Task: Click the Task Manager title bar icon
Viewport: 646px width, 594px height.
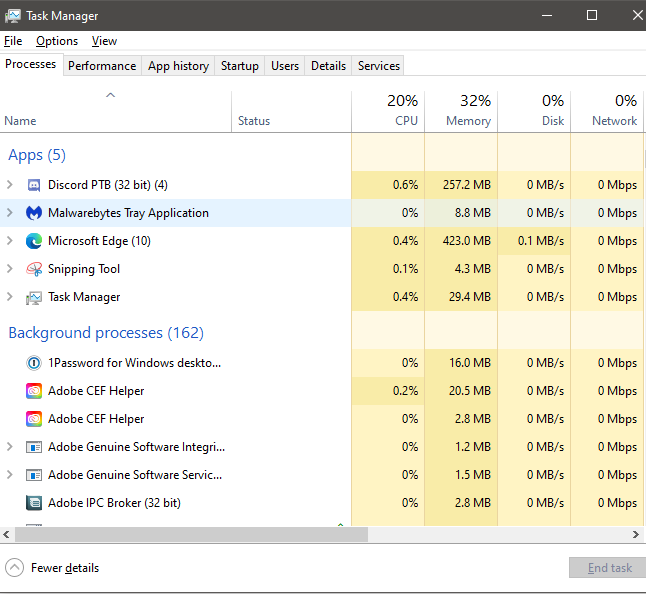Action: (12, 16)
